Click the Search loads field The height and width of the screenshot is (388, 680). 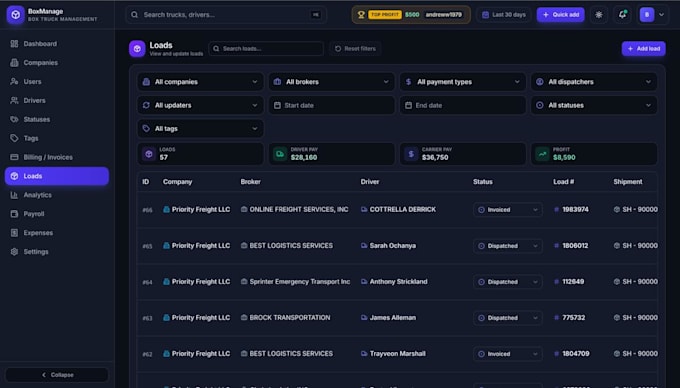click(266, 49)
